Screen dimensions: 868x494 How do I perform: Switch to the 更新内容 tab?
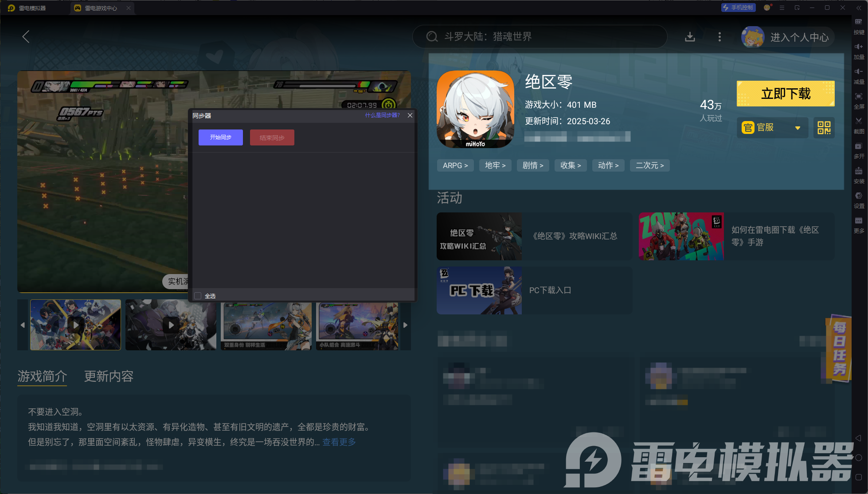(109, 376)
